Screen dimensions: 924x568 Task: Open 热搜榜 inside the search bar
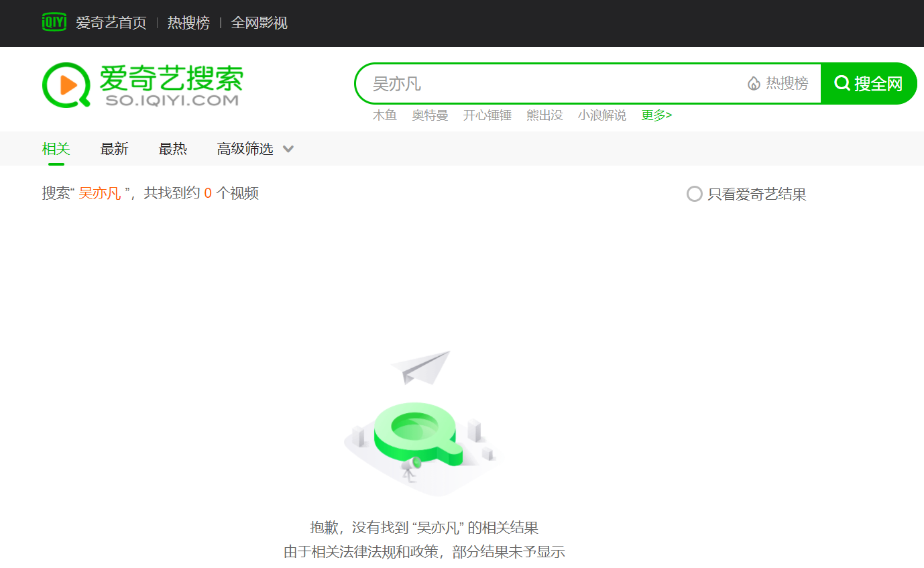click(787, 84)
